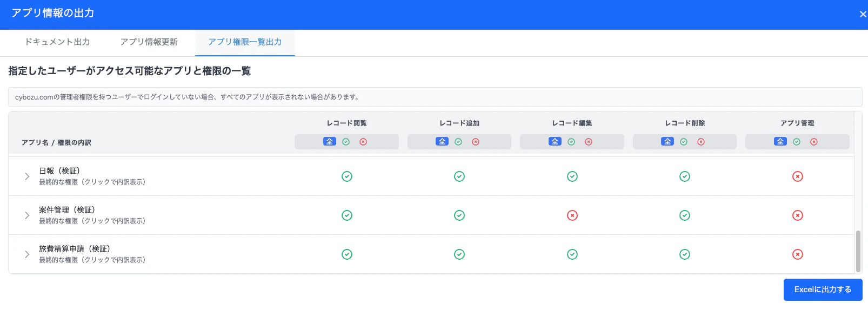The width and height of the screenshot is (868, 309).
Task: Filter アプリ管理 by denied cross icon
Action: tap(814, 142)
